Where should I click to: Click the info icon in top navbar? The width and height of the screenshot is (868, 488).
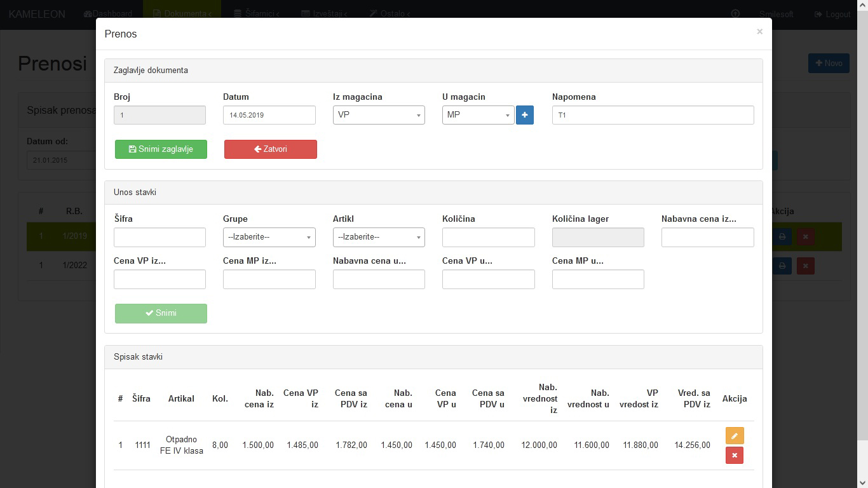click(735, 14)
